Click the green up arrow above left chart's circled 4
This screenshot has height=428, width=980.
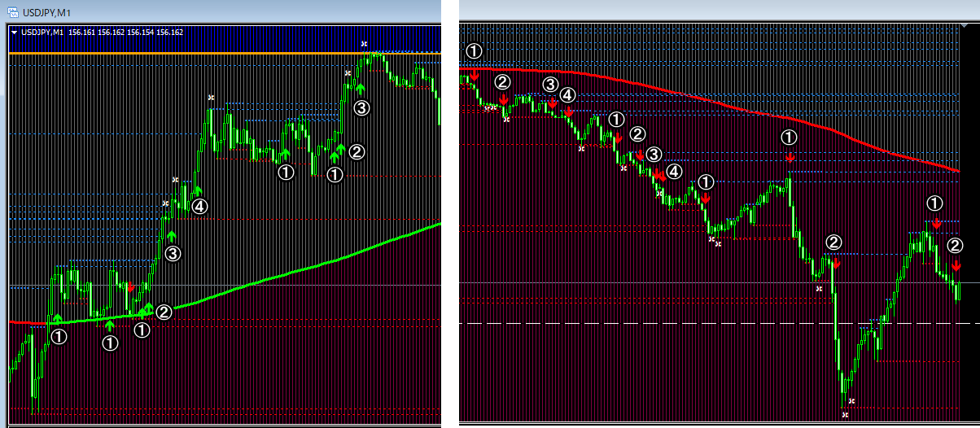tap(197, 191)
